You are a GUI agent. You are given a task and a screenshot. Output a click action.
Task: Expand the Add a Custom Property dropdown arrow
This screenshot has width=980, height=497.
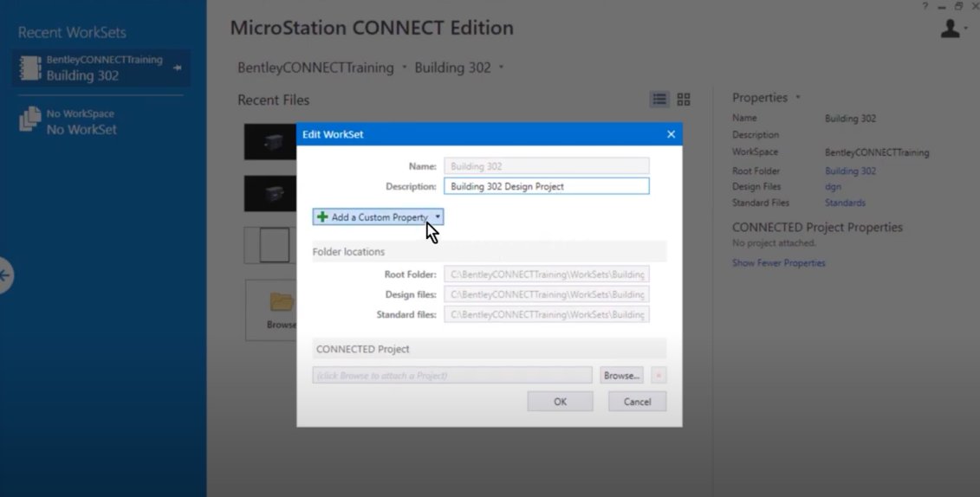tap(438, 216)
